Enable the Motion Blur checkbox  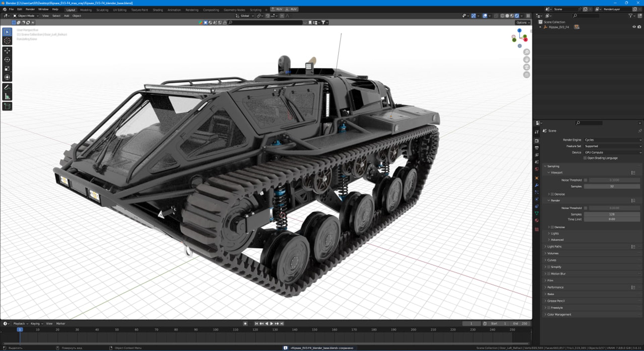tap(549, 274)
